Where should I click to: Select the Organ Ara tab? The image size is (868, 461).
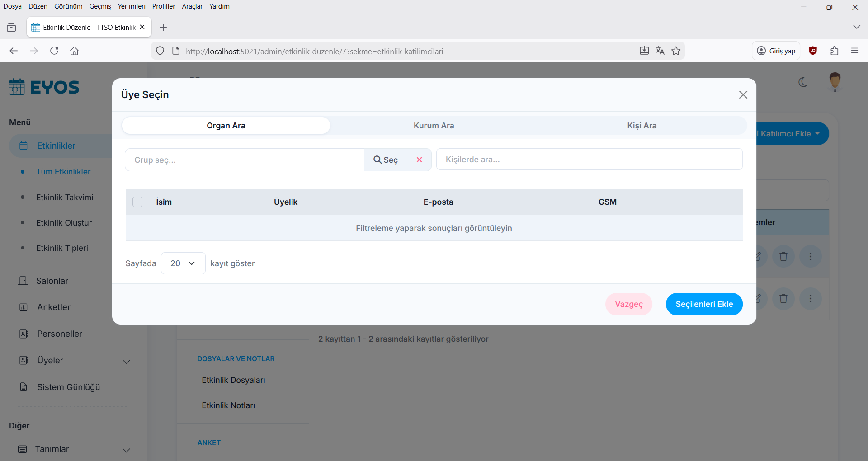point(226,126)
